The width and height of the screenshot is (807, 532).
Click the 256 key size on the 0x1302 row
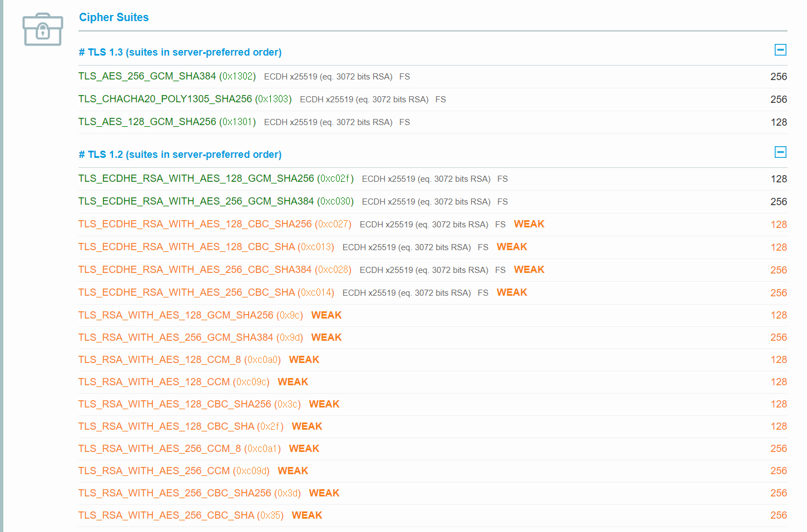[x=779, y=77]
